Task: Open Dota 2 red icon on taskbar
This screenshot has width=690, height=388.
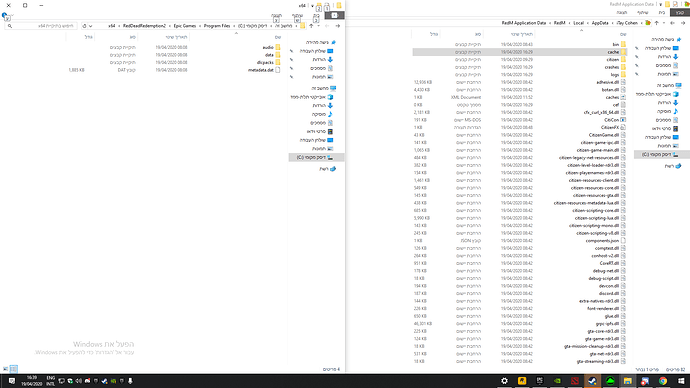Action: (x=575, y=381)
